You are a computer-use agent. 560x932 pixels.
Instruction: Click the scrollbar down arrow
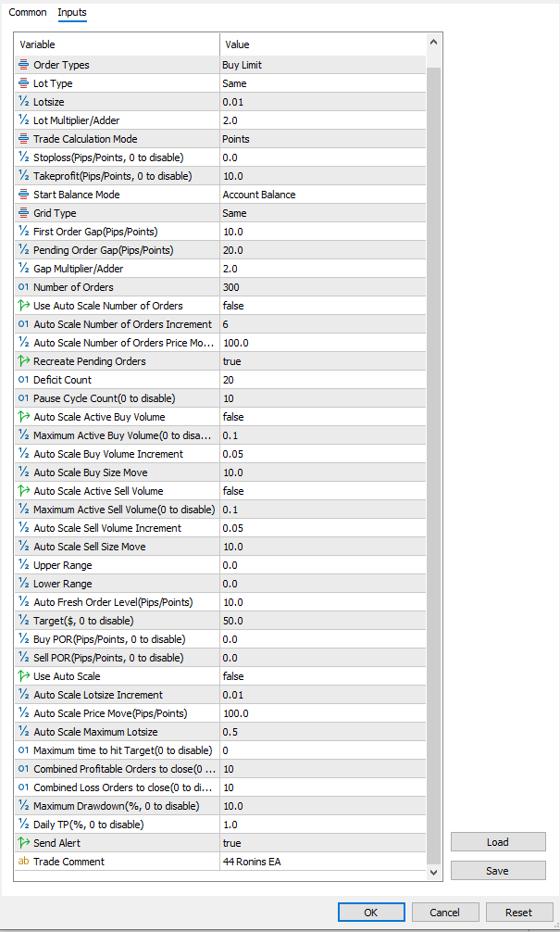point(433,872)
